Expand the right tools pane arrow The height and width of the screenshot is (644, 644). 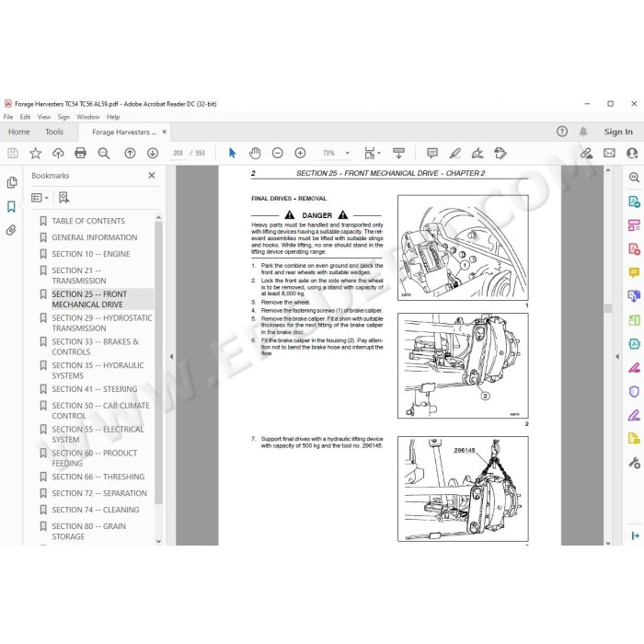click(x=617, y=357)
